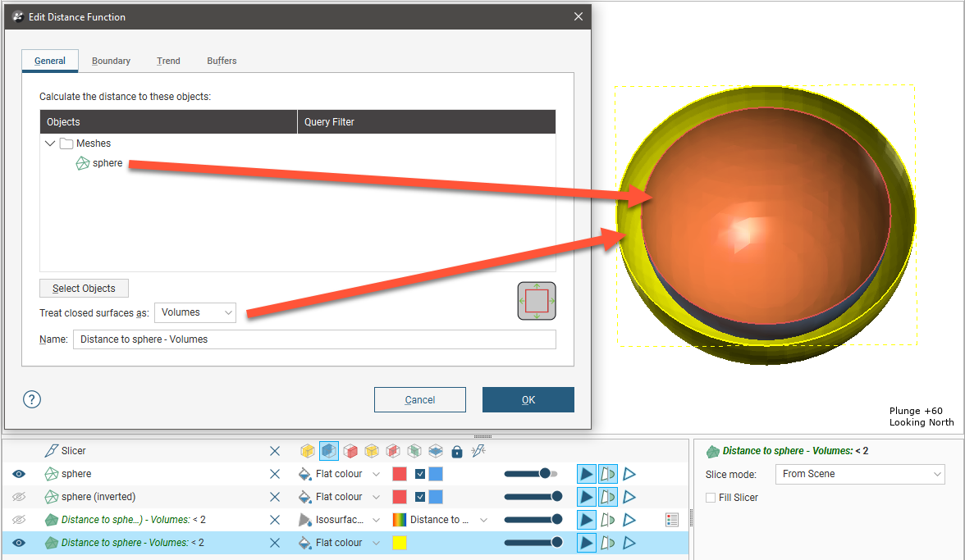Open Flat colour dropdown for sphere row

coord(376,474)
